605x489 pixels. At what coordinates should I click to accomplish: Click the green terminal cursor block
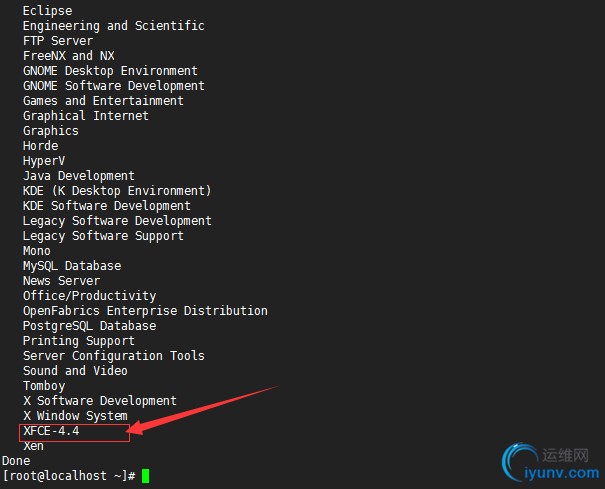(145, 476)
